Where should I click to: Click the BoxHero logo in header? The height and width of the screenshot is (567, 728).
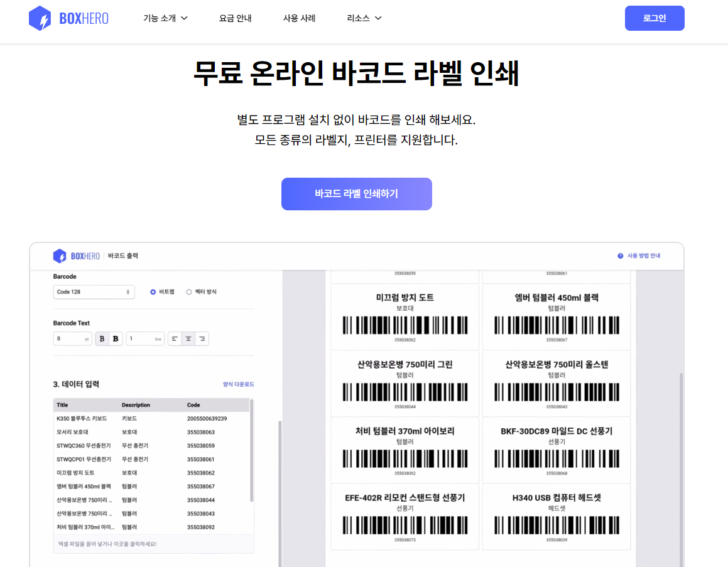(x=68, y=18)
